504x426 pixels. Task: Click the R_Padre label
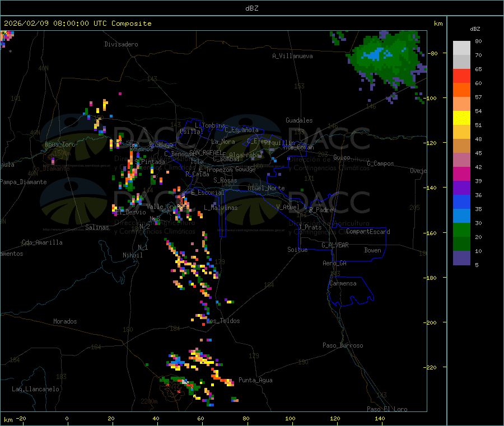pyautogui.click(x=321, y=210)
